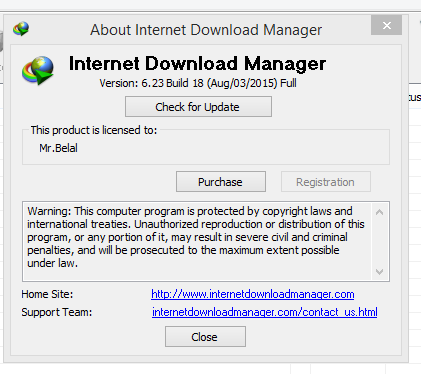The width and height of the screenshot is (421, 374).
Task: Open the Support Team contact_us link
Action: (265, 312)
